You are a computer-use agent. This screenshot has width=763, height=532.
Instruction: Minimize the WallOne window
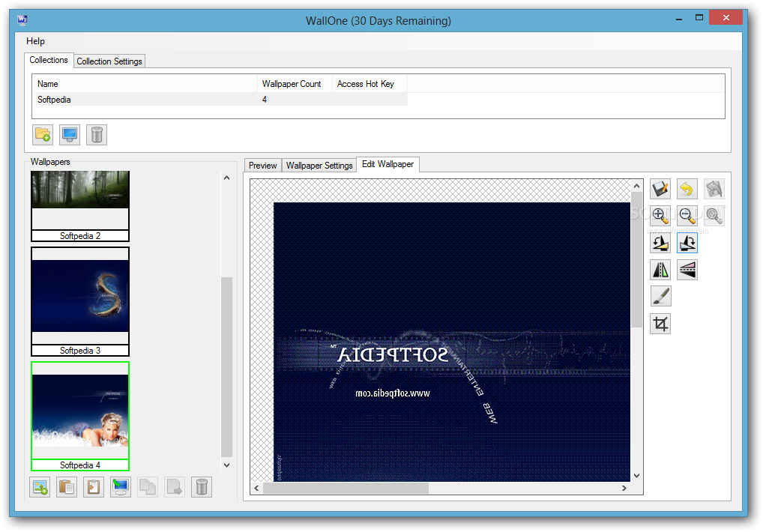pyautogui.click(x=679, y=19)
